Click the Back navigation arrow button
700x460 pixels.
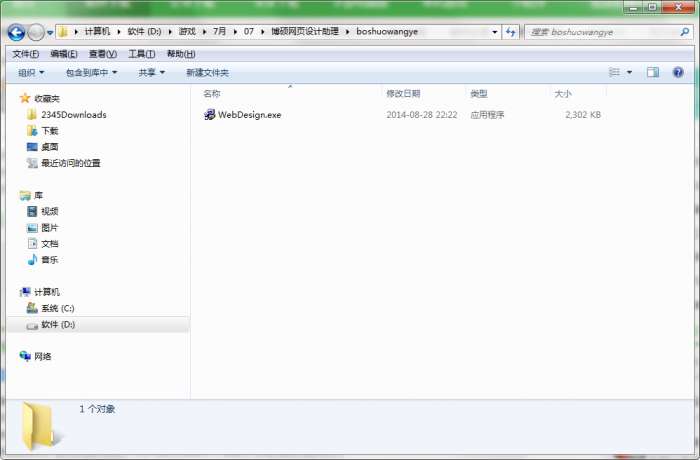pos(17,32)
